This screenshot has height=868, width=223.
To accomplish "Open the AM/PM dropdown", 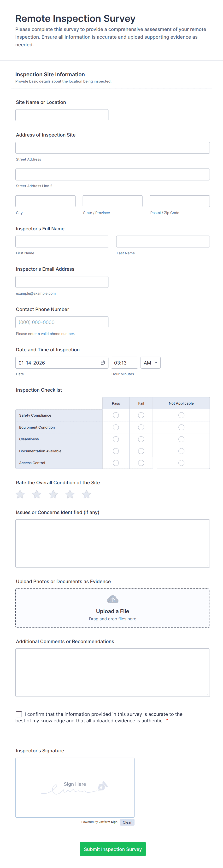I will (x=150, y=363).
